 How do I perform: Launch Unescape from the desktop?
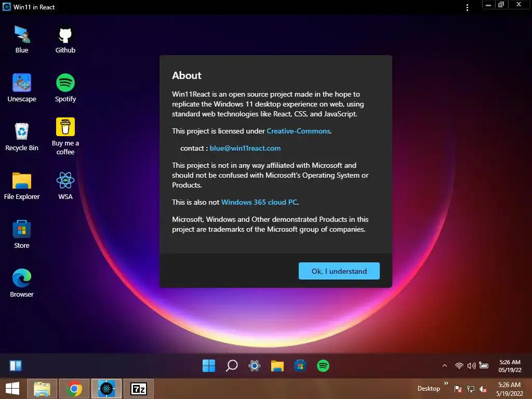[22, 88]
